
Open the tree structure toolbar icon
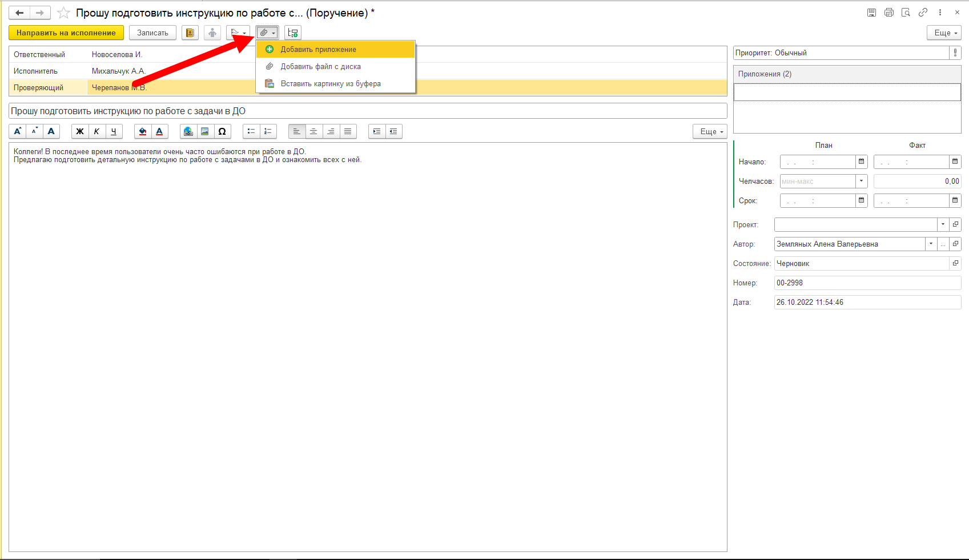tap(293, 33)
